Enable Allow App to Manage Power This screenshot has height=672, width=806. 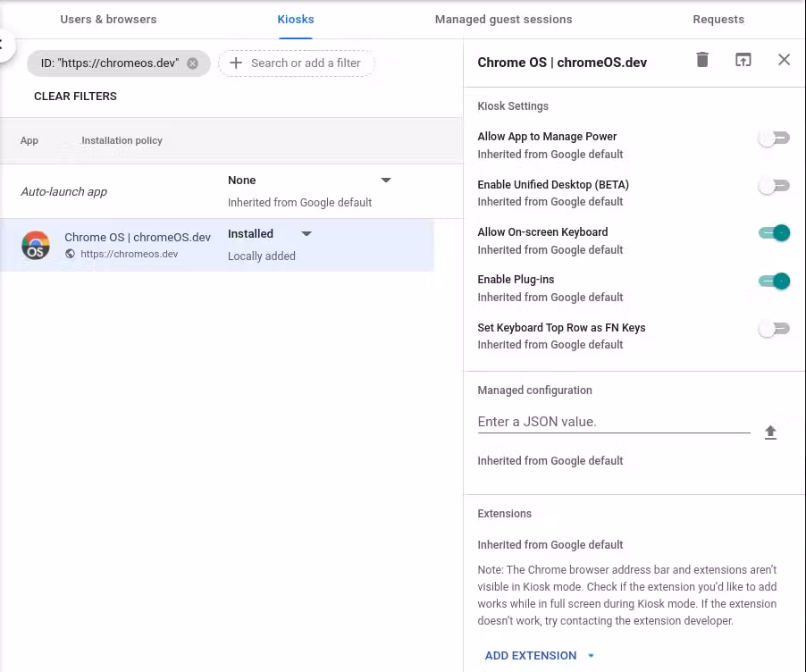773,139
